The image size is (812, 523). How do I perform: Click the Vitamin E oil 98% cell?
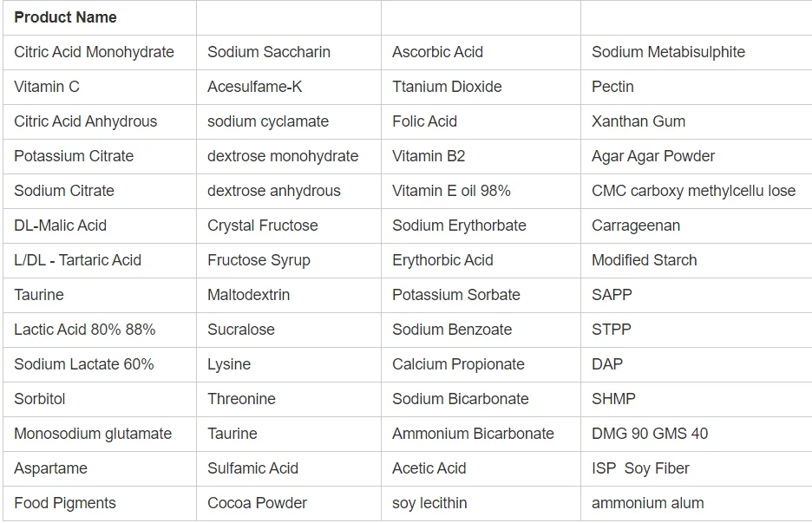451,191
